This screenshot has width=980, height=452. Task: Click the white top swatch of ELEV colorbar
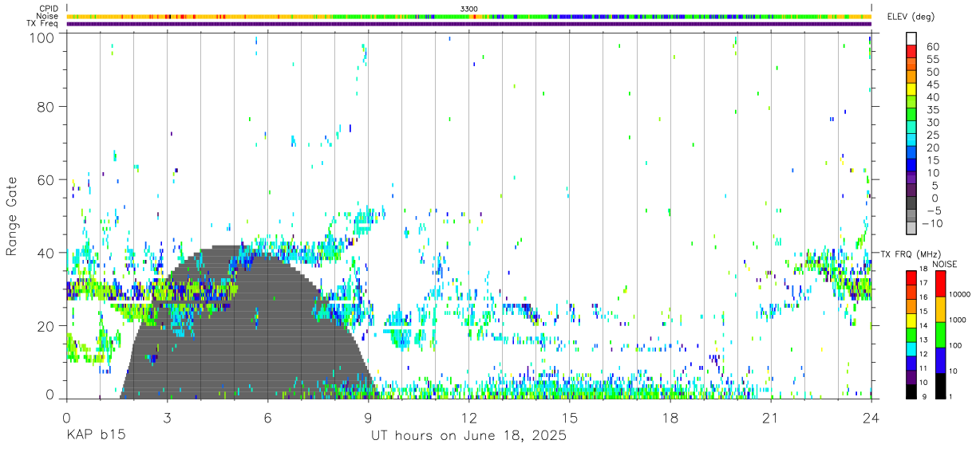coord(911,39)
